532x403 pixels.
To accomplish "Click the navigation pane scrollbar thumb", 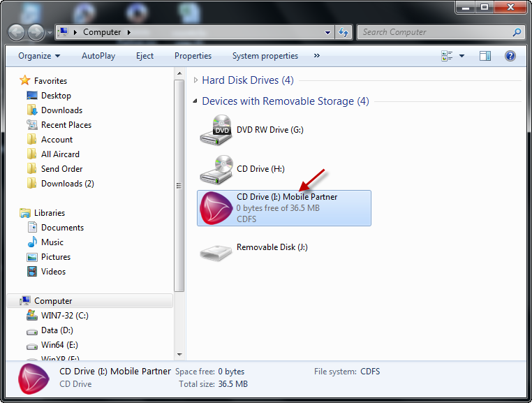I will click(179, 186).
